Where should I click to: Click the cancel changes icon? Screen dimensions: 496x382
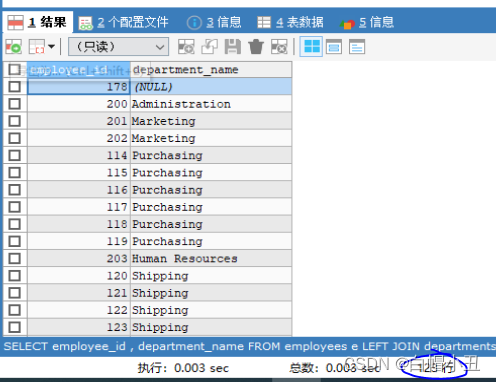[x=279, y=47]
